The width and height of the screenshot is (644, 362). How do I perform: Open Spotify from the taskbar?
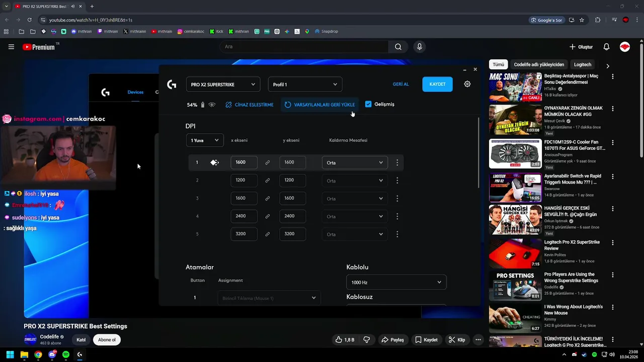[x=66, y=354]
